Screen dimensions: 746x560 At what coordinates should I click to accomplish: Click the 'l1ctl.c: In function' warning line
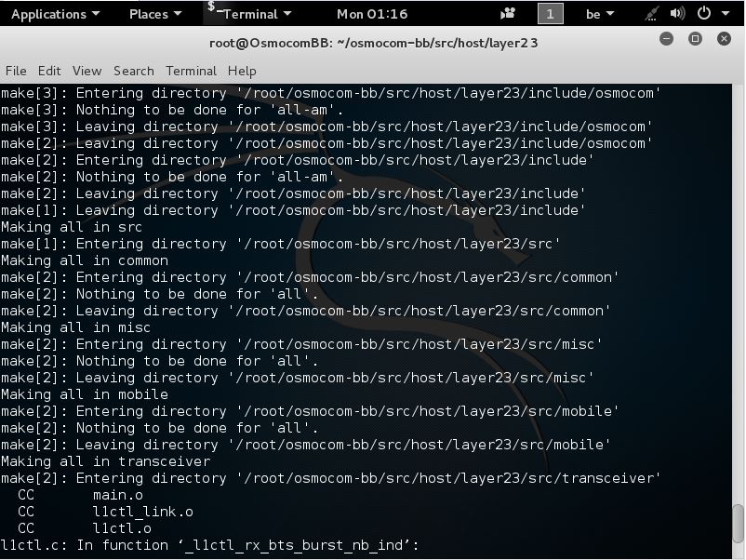point(210,545)
